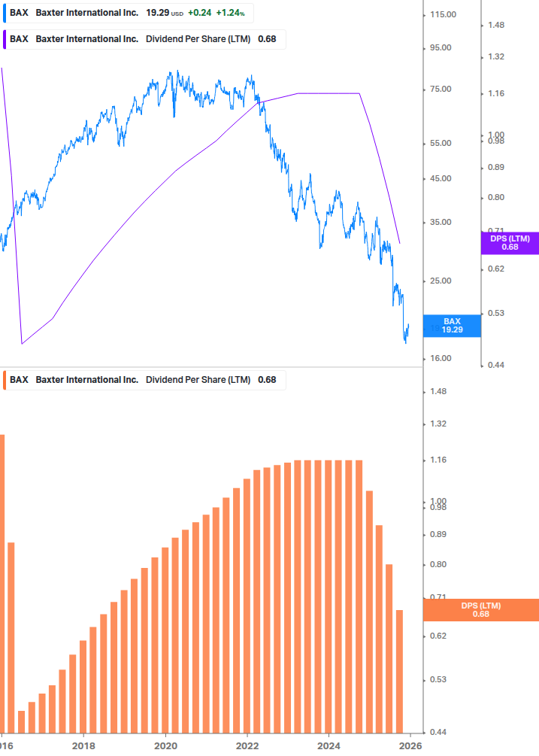Click the 2024 label on time axis
Viewport: 539px width, 756px height.
click(x=329, y=746)
